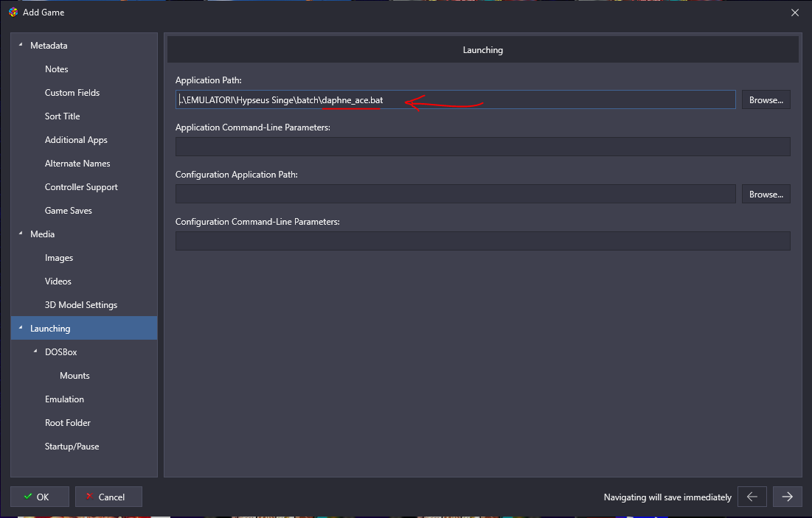Viewport: 812px width, 518px height.
Task: Open Controller Support page
Action: [x=81, y=187]
